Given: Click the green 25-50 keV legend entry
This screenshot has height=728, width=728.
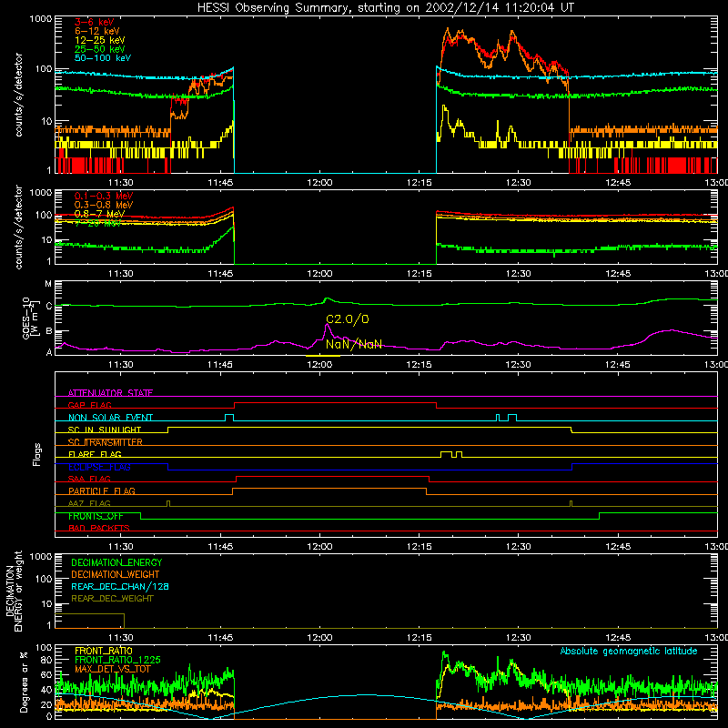Looking at the screenshot, I should pyautogui.click(x=100, y=49).
